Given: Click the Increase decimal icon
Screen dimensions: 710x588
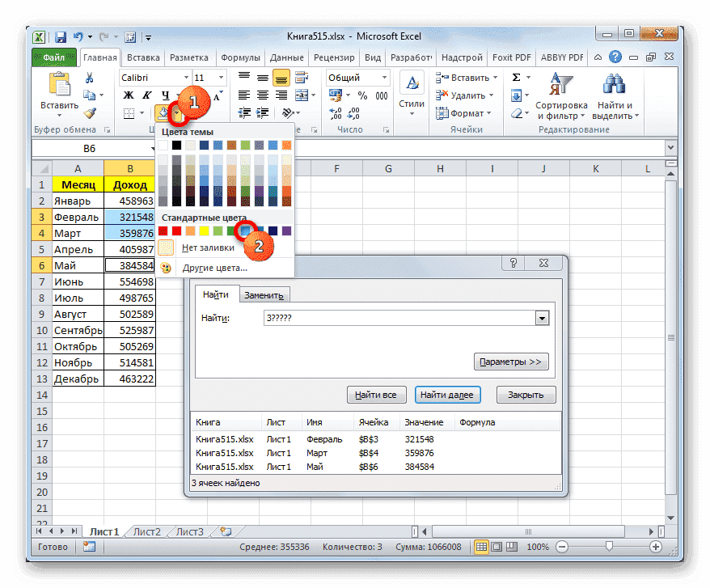Looking at the screenshot, I should point(337,112).
